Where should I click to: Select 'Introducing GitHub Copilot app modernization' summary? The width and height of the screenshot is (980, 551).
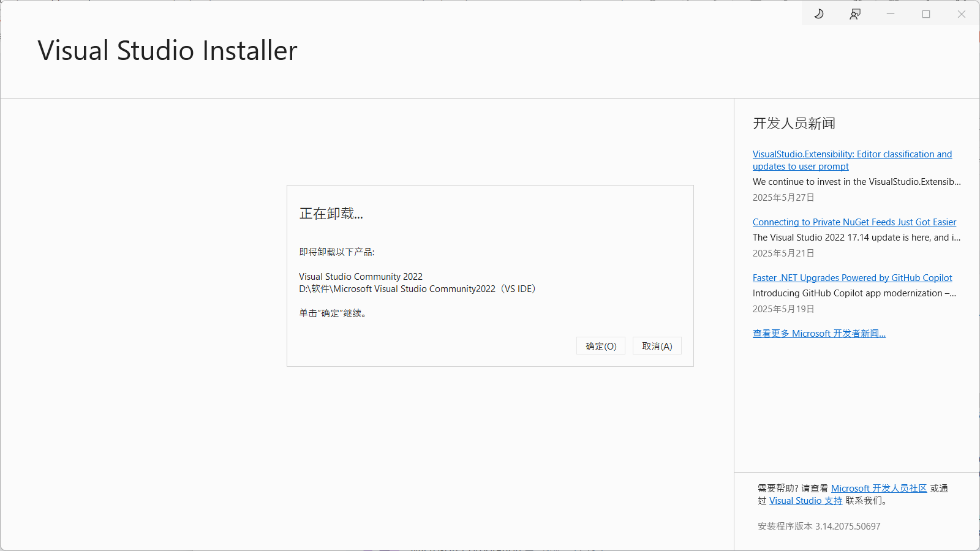(x=854, y=293)
